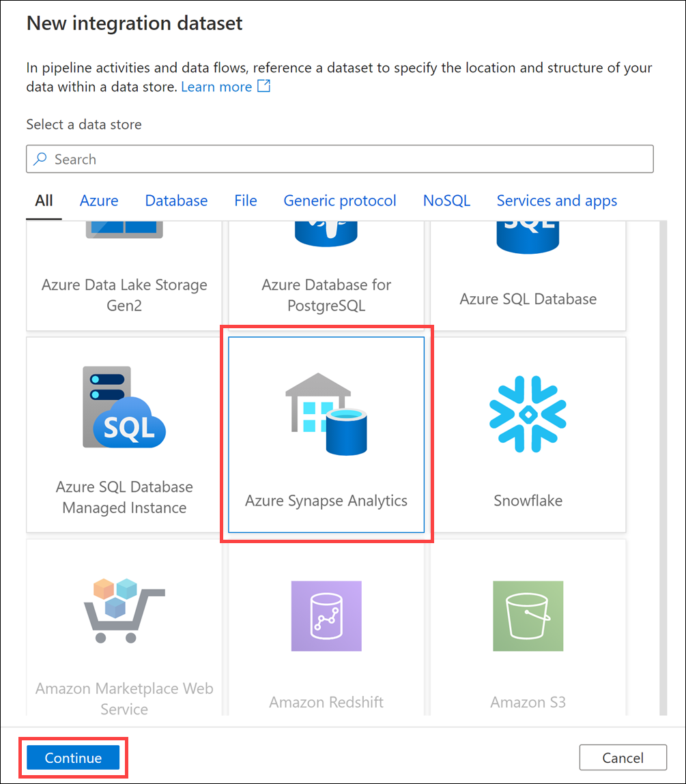The image size is (686, 784).
Task: Switch to the Azure tab
Action: (99, 201)
